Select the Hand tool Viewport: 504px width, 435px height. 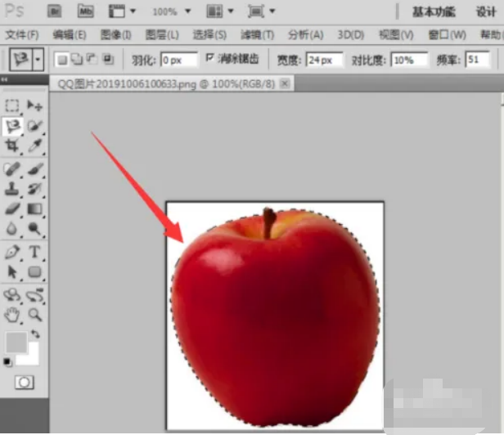coord(12,315)
